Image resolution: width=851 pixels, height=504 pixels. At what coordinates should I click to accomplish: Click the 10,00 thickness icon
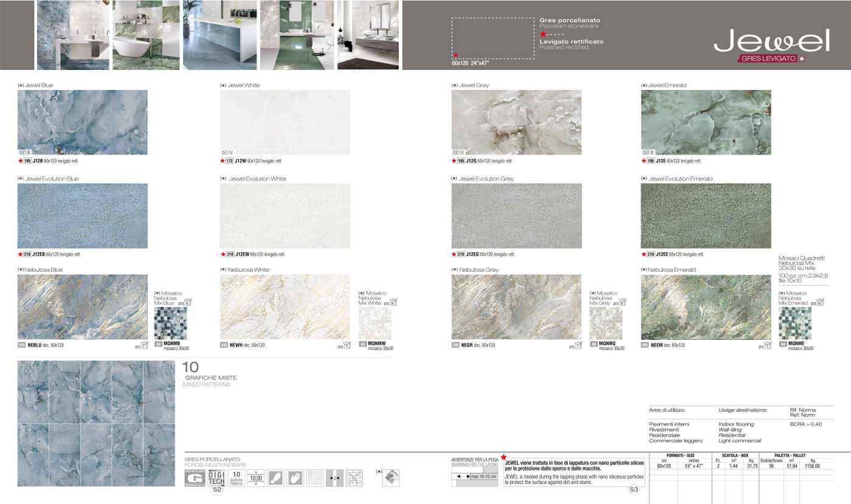[x=256, y=478]
